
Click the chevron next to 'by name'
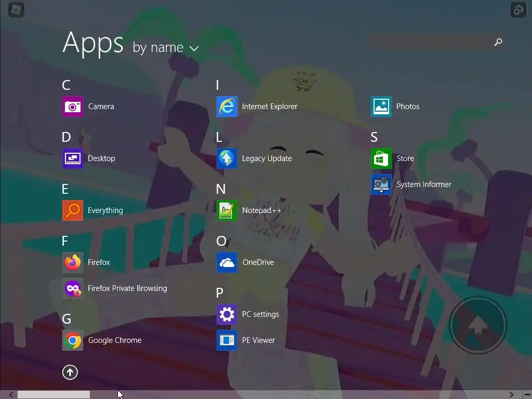point(194,48)
